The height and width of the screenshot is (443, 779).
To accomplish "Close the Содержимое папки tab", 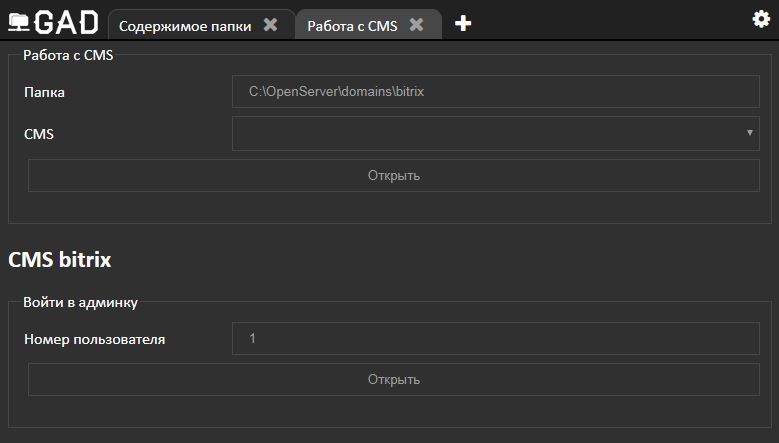I will [270, 24].
